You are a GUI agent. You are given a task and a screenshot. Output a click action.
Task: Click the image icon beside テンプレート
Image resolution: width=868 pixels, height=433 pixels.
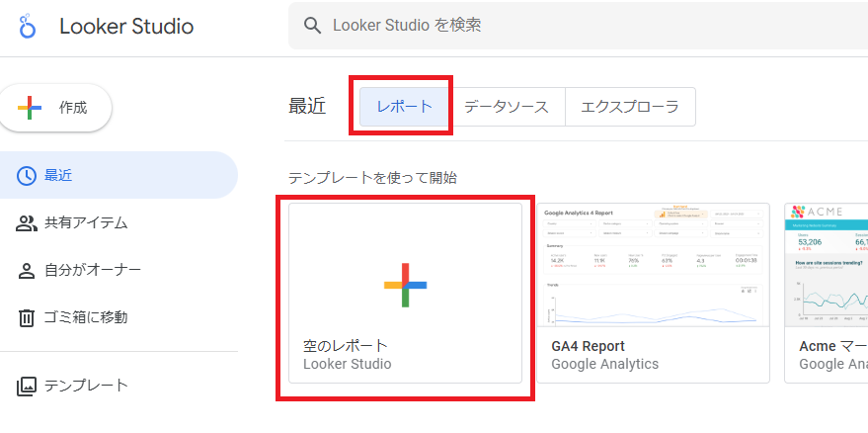pos(27,386)
